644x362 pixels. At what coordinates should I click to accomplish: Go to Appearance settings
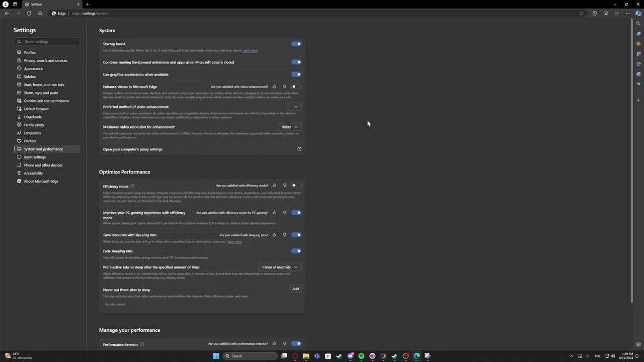pos(47,68)
